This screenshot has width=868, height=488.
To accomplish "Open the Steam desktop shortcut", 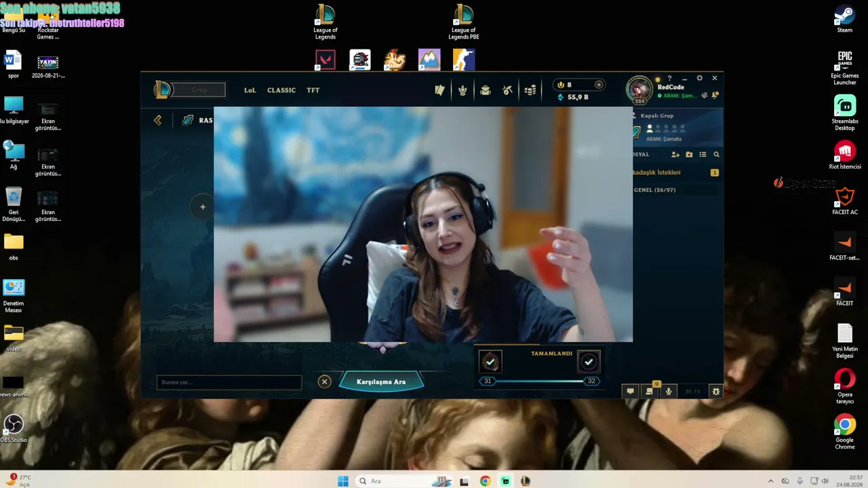I will click(844, 19).
